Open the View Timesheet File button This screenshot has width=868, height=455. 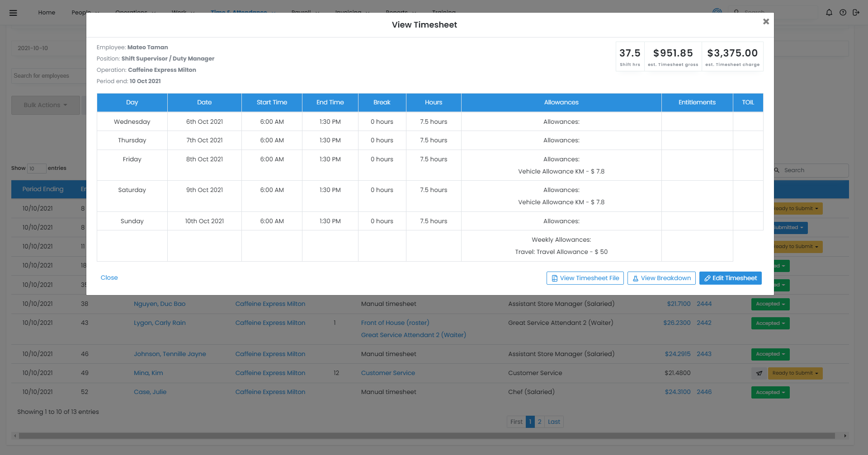(585, 278)
